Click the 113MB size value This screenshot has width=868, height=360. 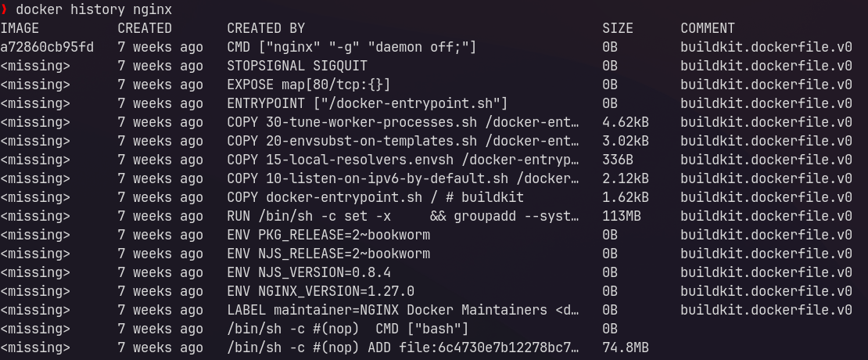pos(621,217)
